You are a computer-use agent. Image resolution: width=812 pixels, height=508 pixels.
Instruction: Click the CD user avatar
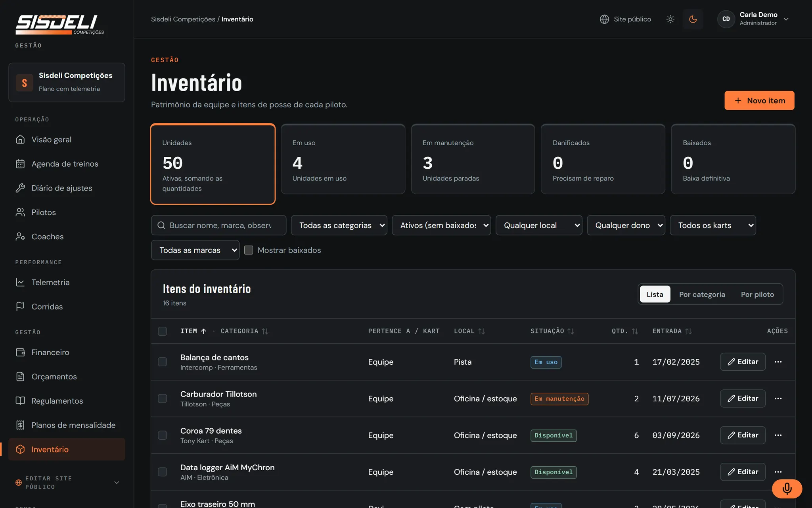pos(726,19)
